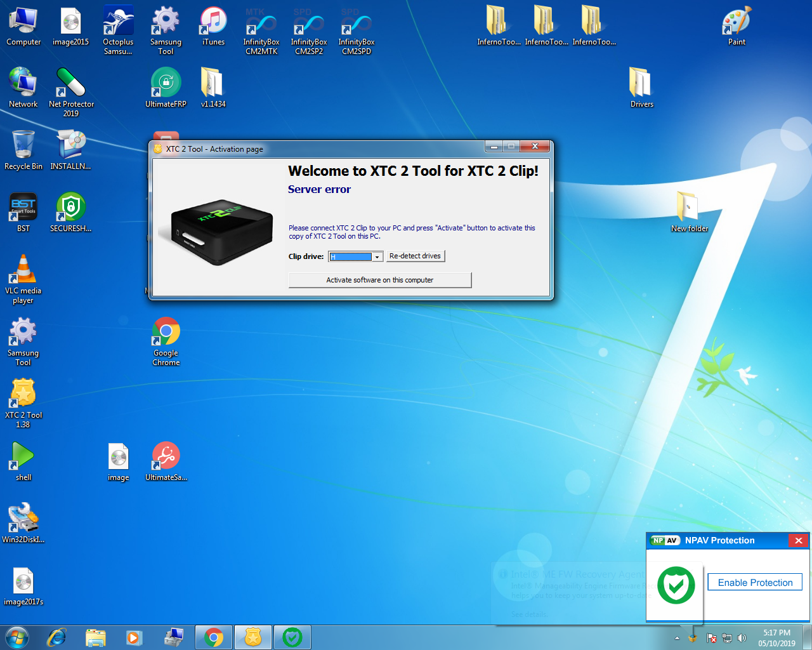The image size is (812, 650).
Task: Open VLC media player shortcut
Action: click(x=23, y=279)
